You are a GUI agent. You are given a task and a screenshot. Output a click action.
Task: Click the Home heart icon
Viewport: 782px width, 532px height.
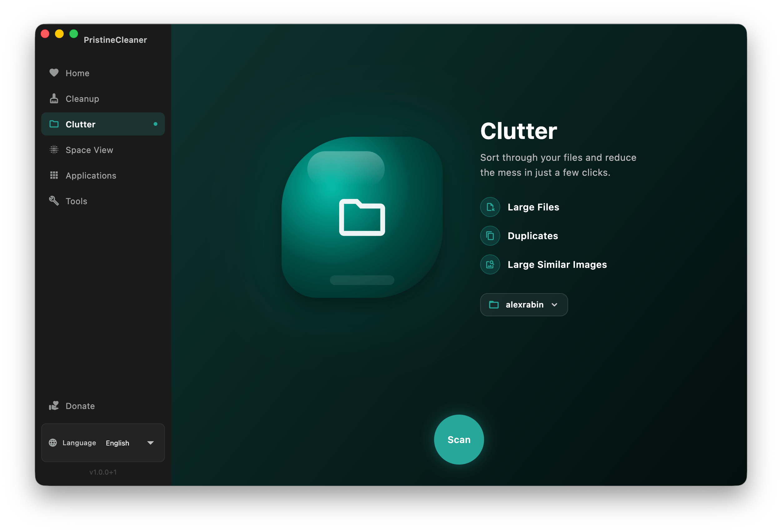tap(54, 73)
